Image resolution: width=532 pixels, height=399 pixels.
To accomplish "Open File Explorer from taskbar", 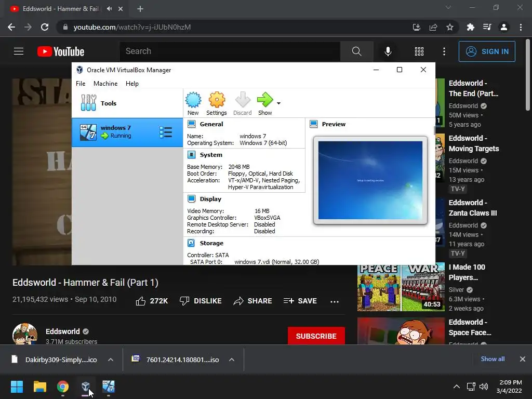I will pos(39,387).
